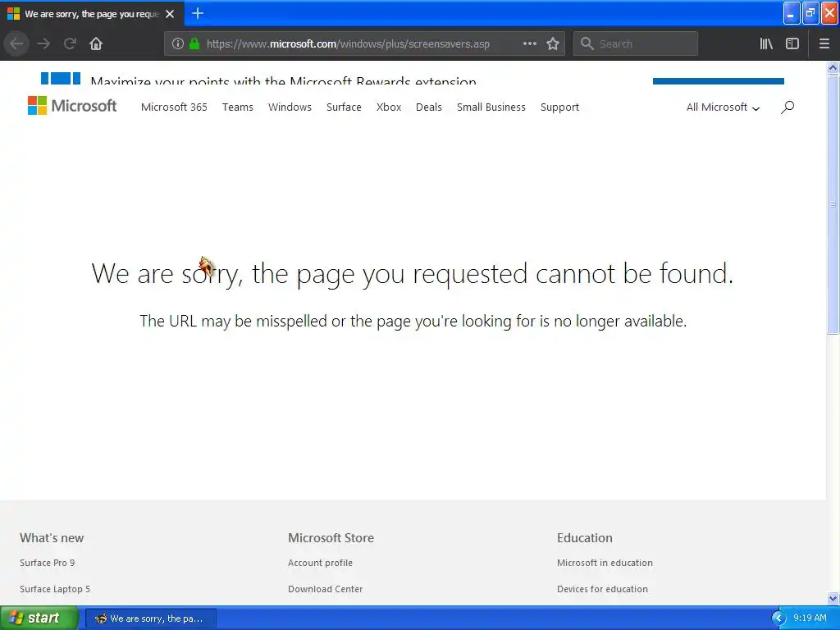Open the Support nav link
This screenshot has height=630, width=840.
click(x=559, y=107)
